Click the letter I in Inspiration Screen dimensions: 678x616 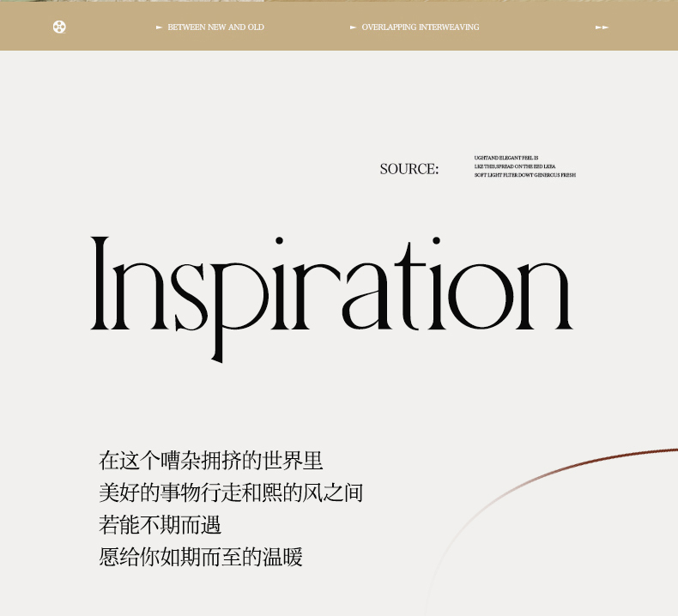(x=101, y=283)
